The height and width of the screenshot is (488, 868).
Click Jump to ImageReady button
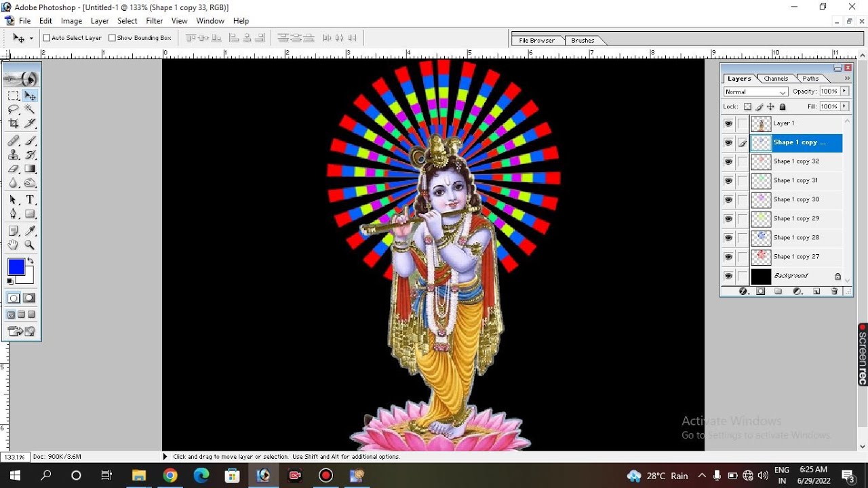pos(22,331)
